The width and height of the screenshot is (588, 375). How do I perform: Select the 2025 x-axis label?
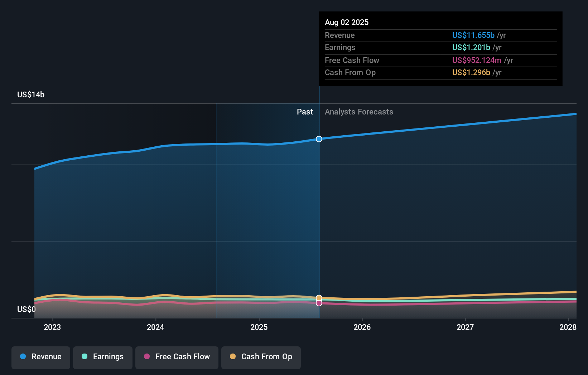coord(259,327)
